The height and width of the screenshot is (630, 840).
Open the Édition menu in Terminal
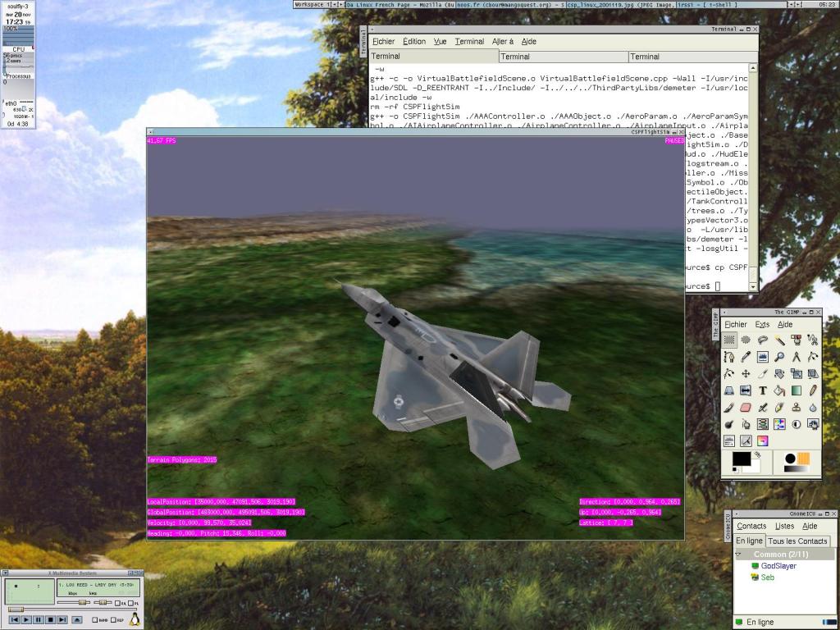pyautogui.click(x=414, y=41)
